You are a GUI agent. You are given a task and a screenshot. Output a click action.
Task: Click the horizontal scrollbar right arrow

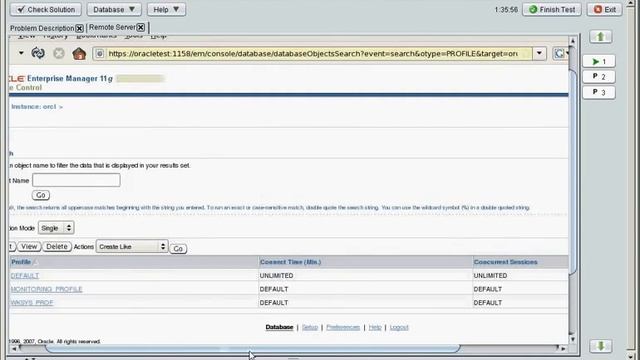coord(563,349)
